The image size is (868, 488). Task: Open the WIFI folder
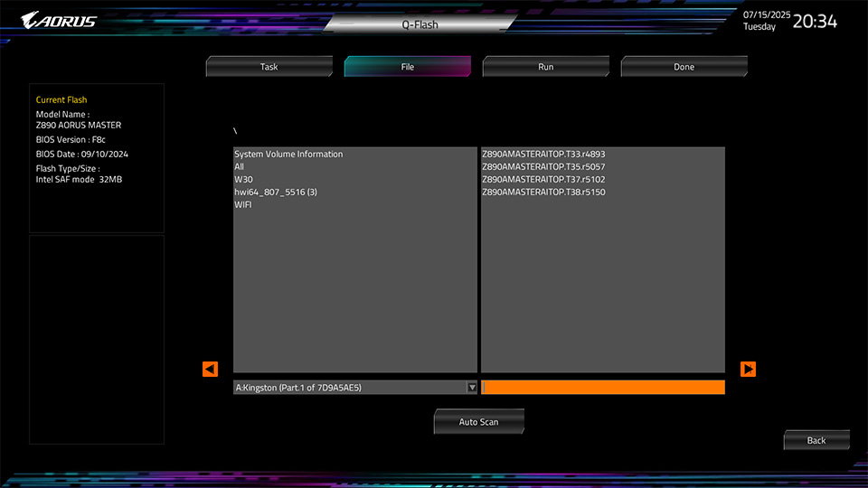click(x=243, y=205)
